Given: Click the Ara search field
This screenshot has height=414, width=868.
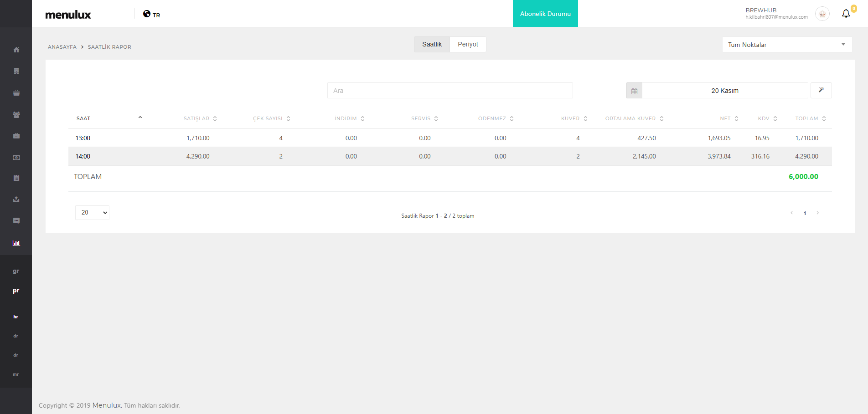Looking at the screenshot, I should (450, 91).
